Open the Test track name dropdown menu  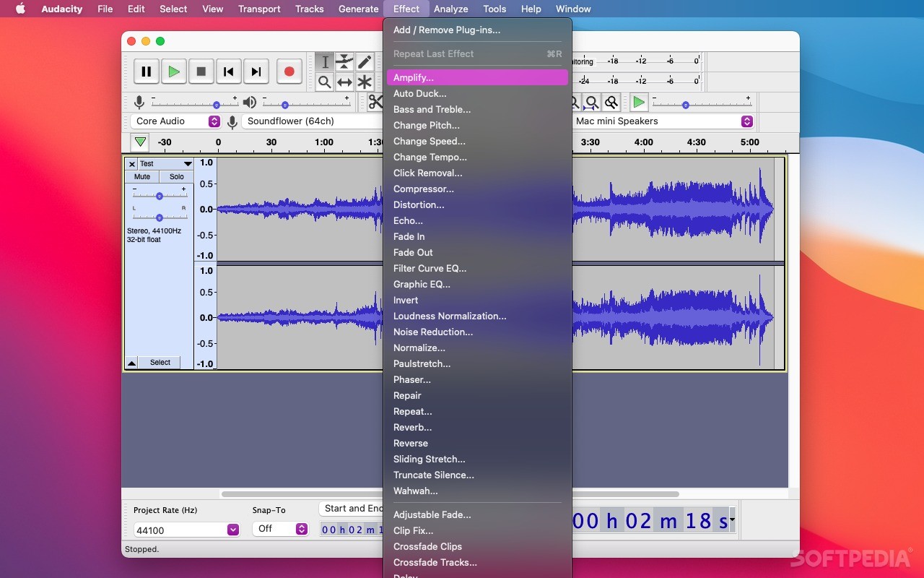click(x=166, y=164)
